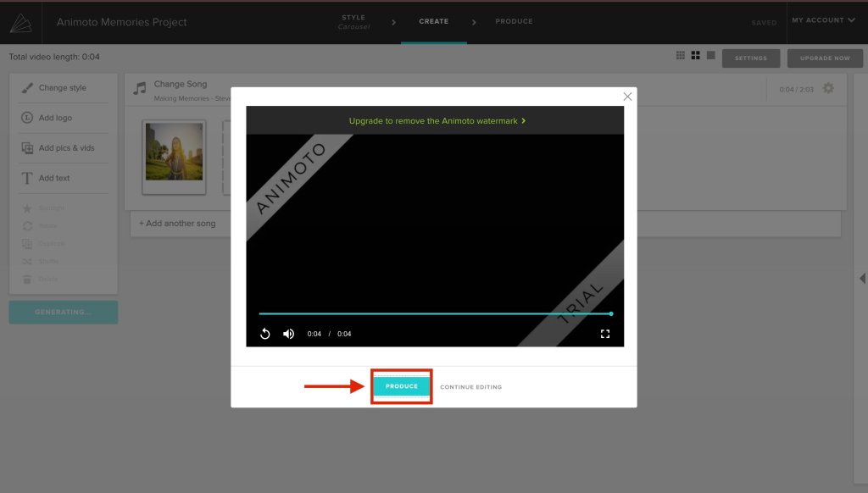Click the teal PRODUCE button in dialog
The width and height of the screenshot is (868, 493).
point(401,386)
